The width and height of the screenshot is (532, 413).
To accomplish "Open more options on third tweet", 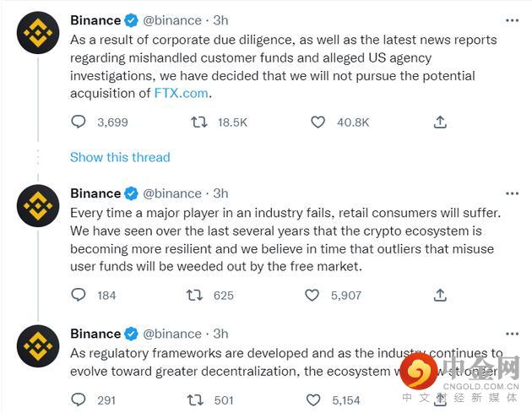I will tap(512, 334).
